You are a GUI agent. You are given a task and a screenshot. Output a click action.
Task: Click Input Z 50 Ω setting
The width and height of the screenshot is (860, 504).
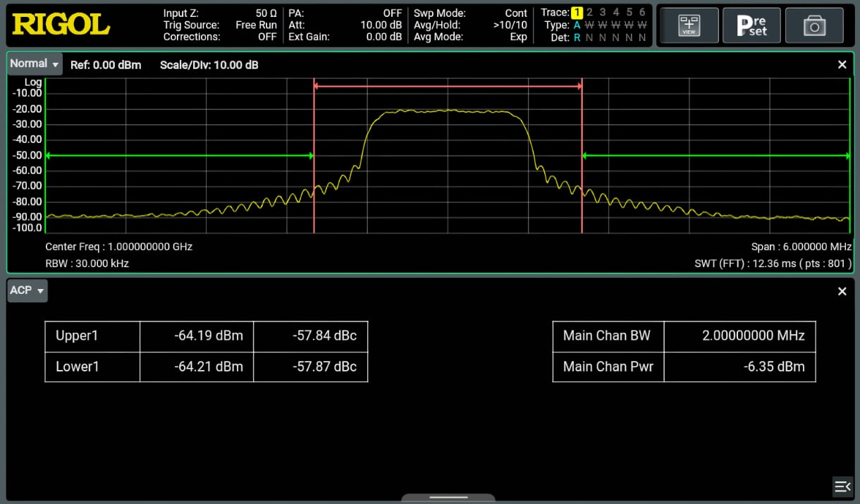pyautogui.click(x=220, y=13)
